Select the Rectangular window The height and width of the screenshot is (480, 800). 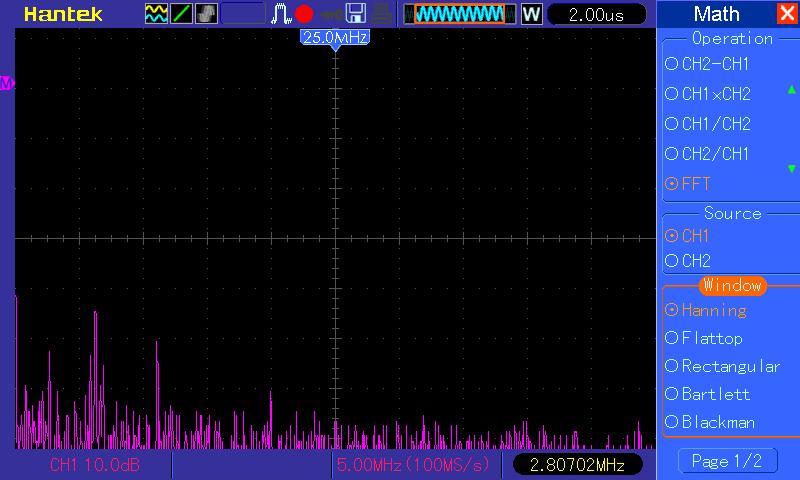(x=722, y=366)
